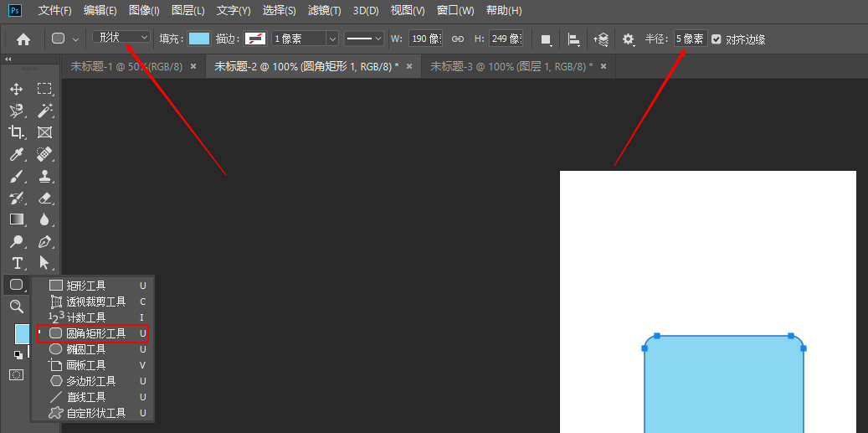Open the 描边 stroke color swatch
868x433 pixels.
tap(255, 39)
